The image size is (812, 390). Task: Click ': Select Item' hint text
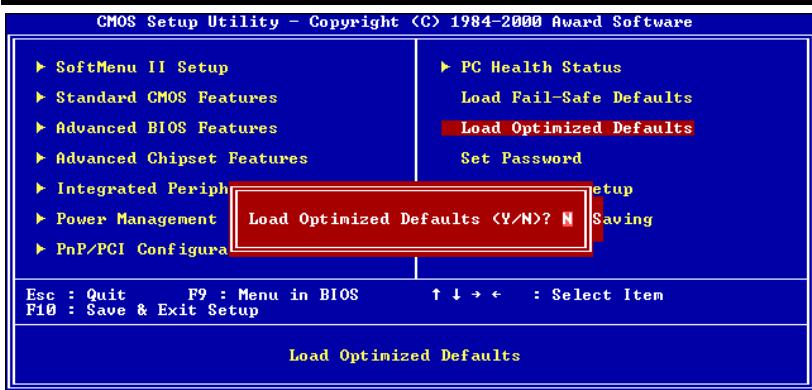(x=598, y=295)
